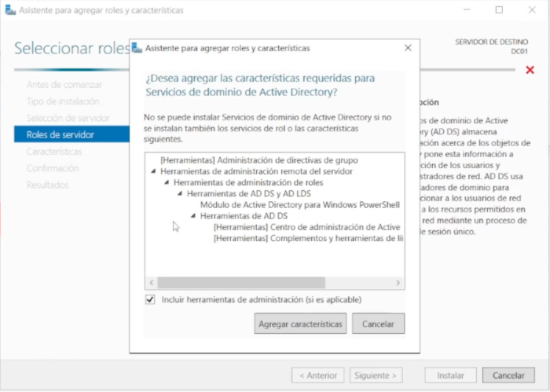Open Resultados wizard step
The height and width of the screenshot is (392, 550).
pyautogui.click(x=47, y=185)
